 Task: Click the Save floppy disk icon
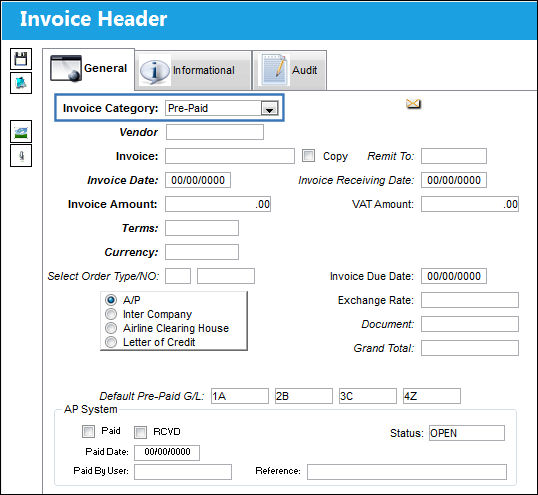21,59
